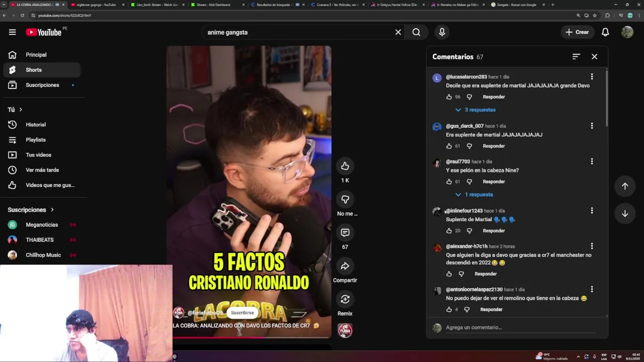Image resolution: width=644 pixels, height=362 pixels.
Task: Click the browser reload button
Action: 22,16
